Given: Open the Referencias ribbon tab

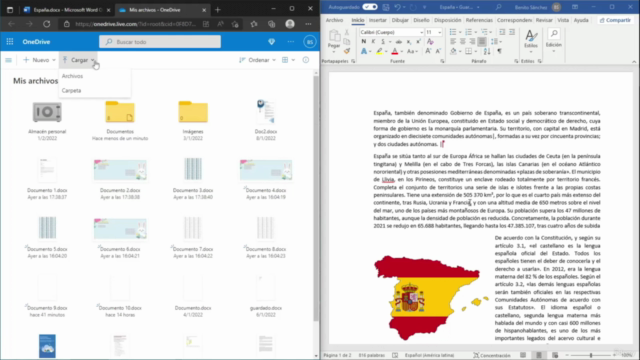Looking at the screenshot, I should click(x=479, y=20).
